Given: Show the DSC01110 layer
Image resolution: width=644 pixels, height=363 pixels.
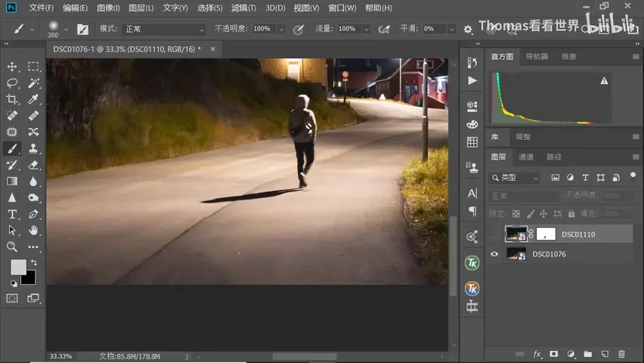Looking at the screenshot, I should pyautogui.click(x=494, y=234).
